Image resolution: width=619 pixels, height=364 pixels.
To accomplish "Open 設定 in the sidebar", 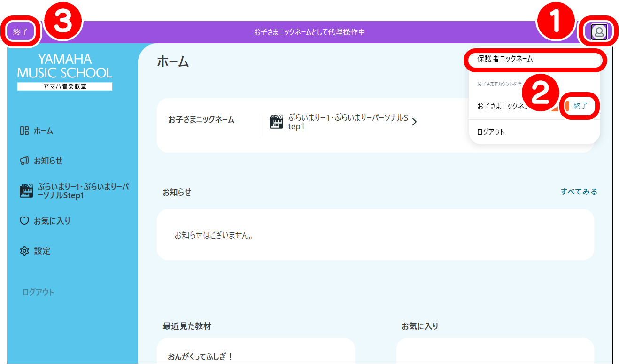I will click(x=42, y=251).
